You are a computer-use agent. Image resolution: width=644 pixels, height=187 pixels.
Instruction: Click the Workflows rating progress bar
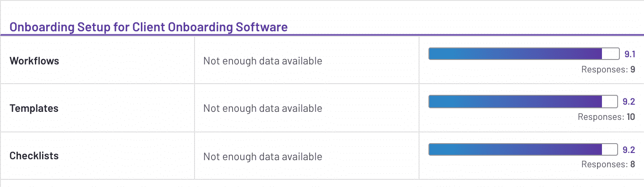click(524, 54)
